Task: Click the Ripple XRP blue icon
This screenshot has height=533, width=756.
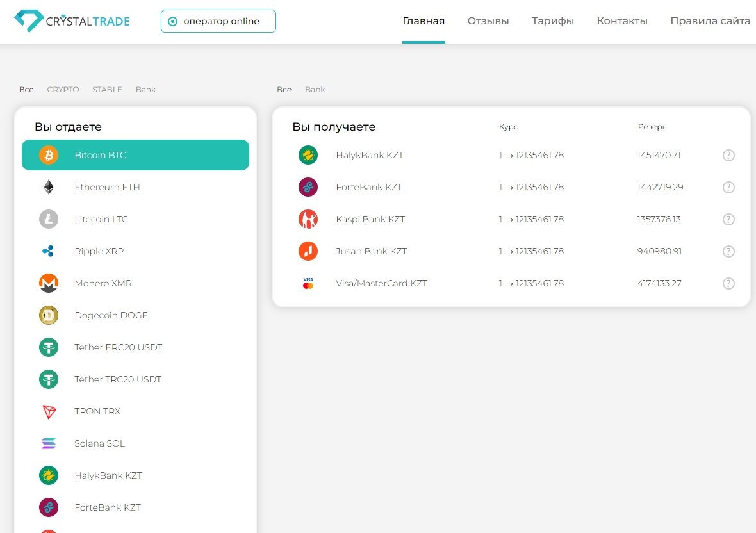Action: click(49, 251)
